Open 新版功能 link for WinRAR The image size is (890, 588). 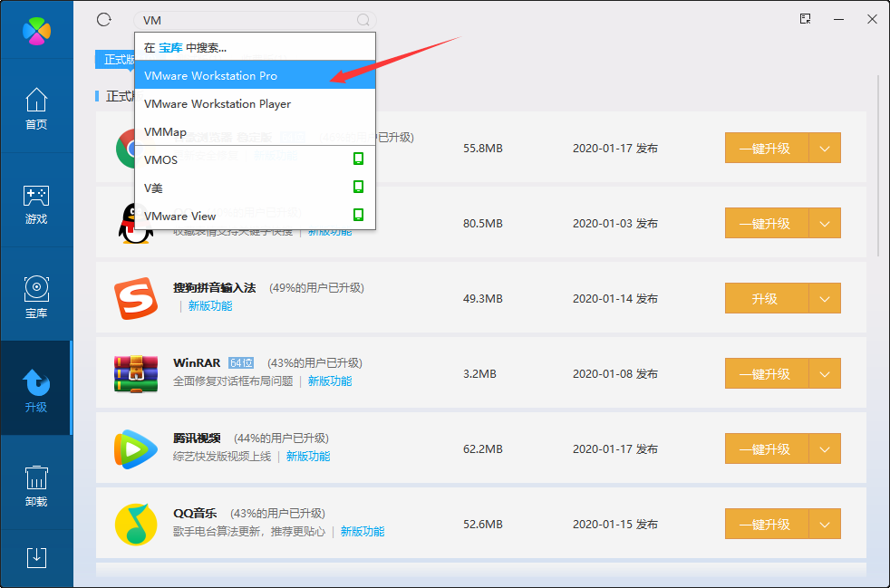click(330, 381)
